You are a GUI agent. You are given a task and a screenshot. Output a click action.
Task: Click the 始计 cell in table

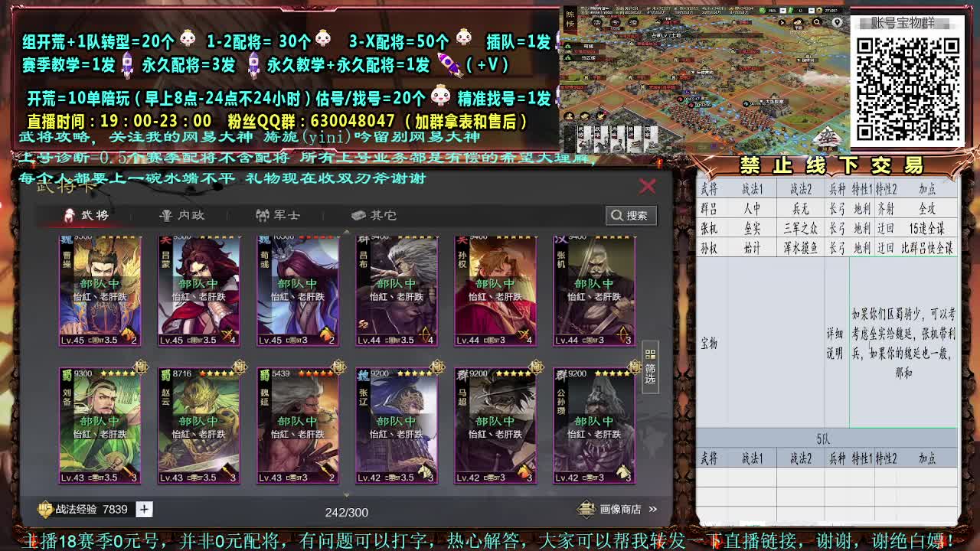click(752, 248)
